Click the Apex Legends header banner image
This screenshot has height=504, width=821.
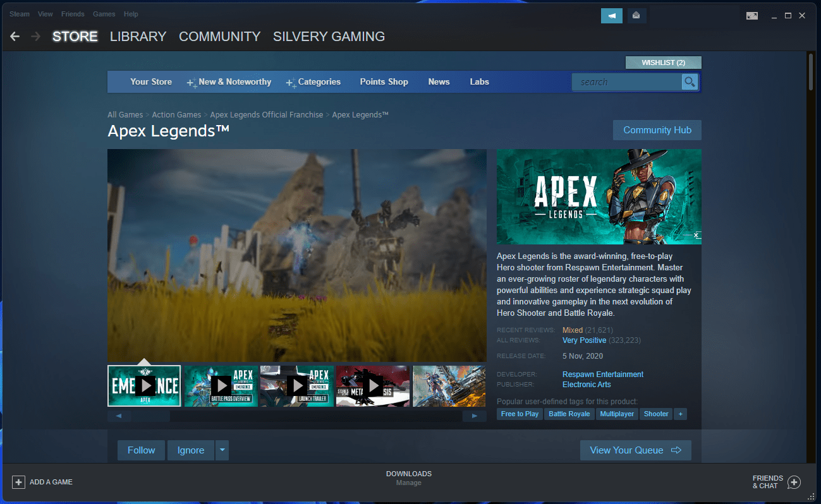coord(599,196)
